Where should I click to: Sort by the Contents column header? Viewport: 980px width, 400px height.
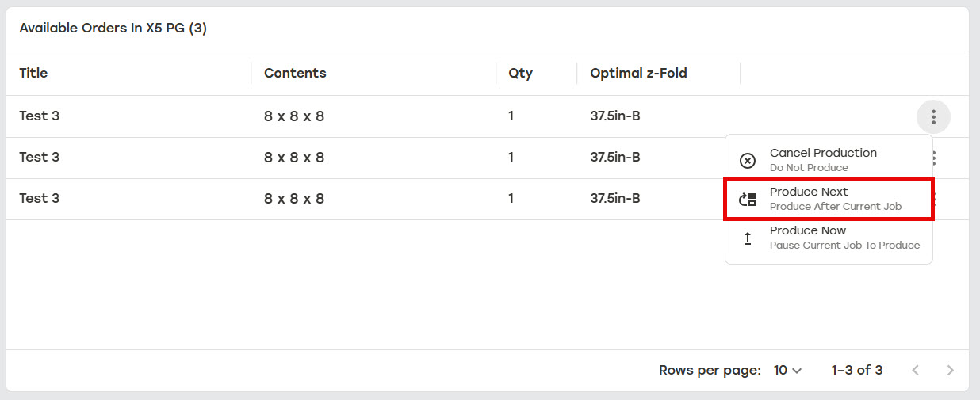tap(295, 73)
